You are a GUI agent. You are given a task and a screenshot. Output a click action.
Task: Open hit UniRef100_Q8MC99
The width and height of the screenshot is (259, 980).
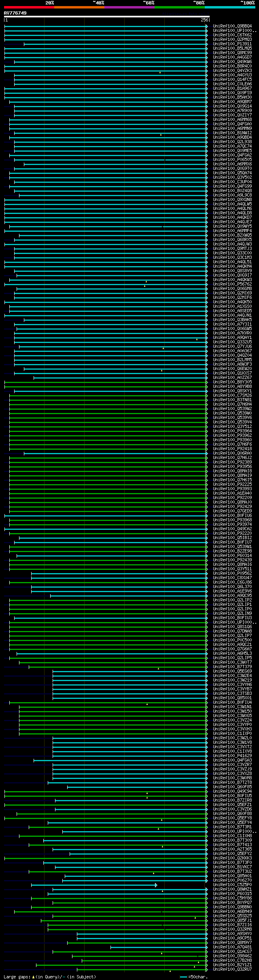tap(232, 53)
